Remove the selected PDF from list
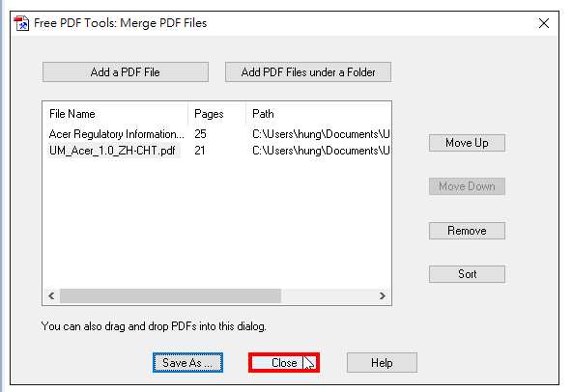 point(467,231)
